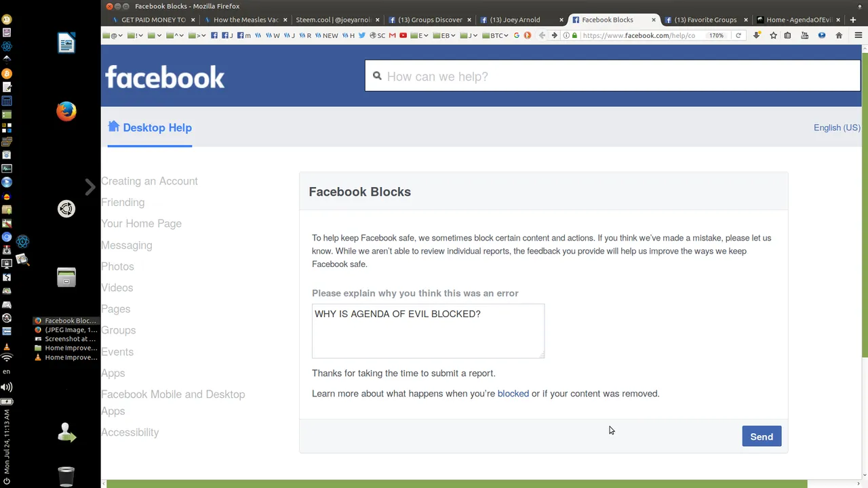868x488 pixels.
Task: Click the green padlock security icon
Action: click(x=574, y=35)
